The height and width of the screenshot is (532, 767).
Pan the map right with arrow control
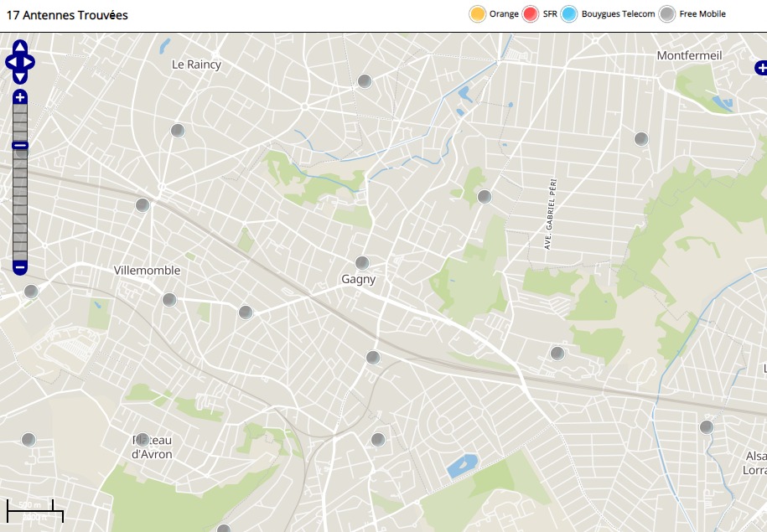click(30, 62)
